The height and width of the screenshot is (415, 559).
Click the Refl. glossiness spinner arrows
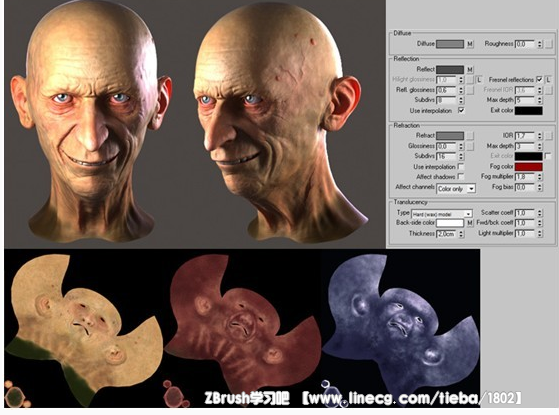click(x=461, y=90)
